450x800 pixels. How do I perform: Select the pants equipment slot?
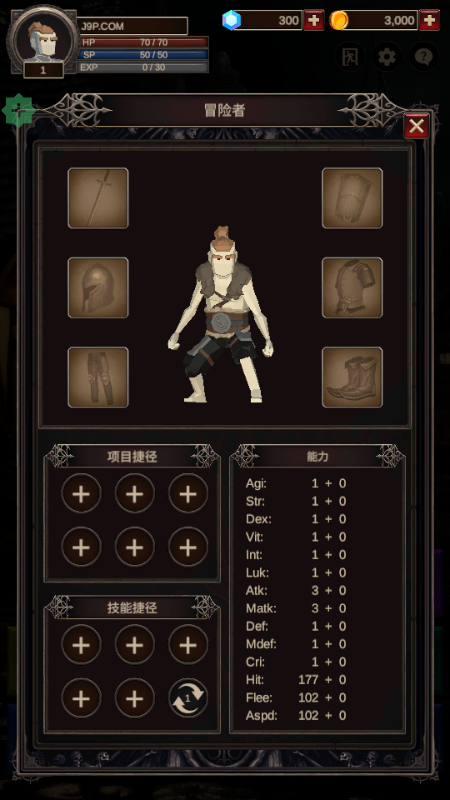[x=98, y=378]
